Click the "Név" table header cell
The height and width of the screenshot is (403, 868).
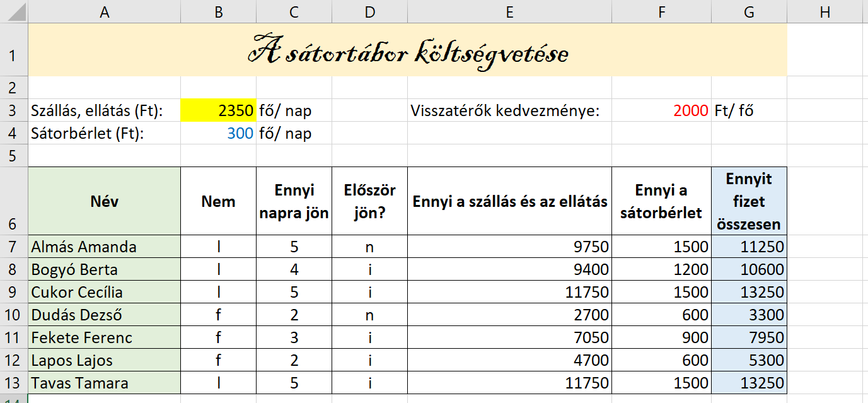[x=104, y=201]
